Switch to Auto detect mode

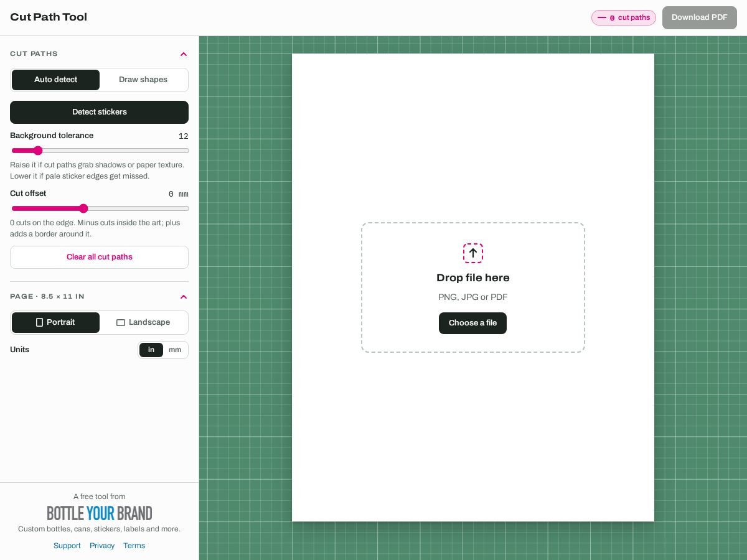(x=56, y=80)
